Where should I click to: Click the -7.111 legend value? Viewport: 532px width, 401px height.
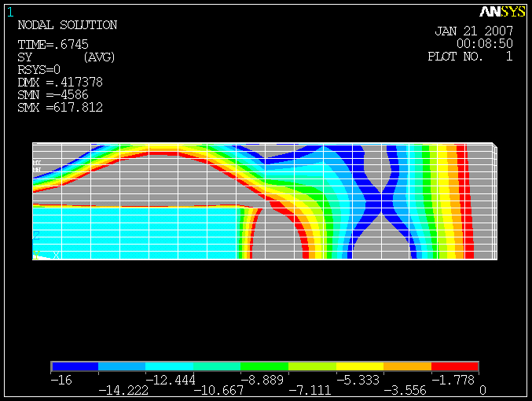pyautogui.click(x=310, y=391)
